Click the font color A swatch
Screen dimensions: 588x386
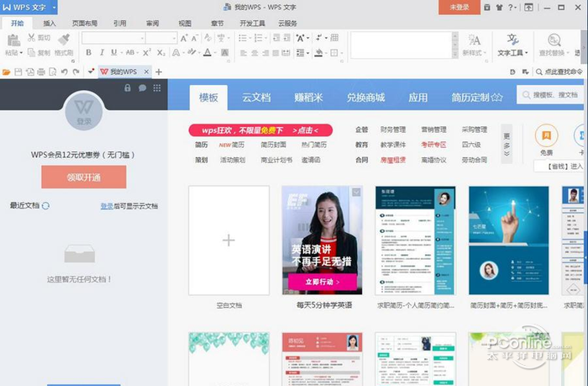click(207, 53)
